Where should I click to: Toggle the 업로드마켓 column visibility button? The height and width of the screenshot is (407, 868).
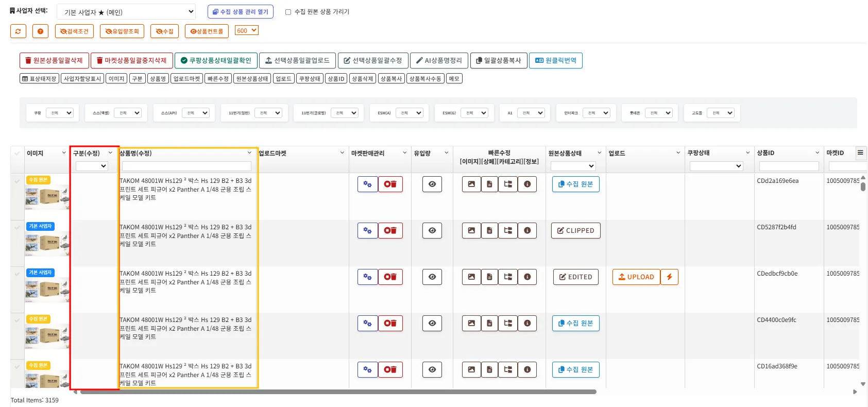tap(186, 78)
